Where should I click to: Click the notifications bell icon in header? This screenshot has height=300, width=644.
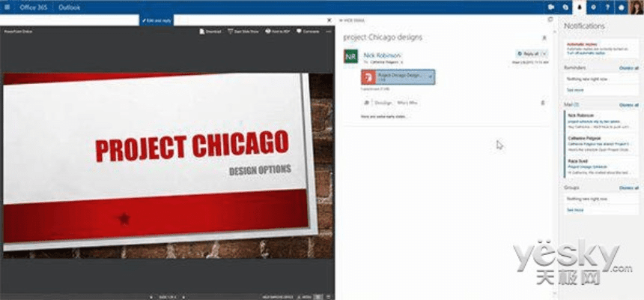click(x=579, y=7)
